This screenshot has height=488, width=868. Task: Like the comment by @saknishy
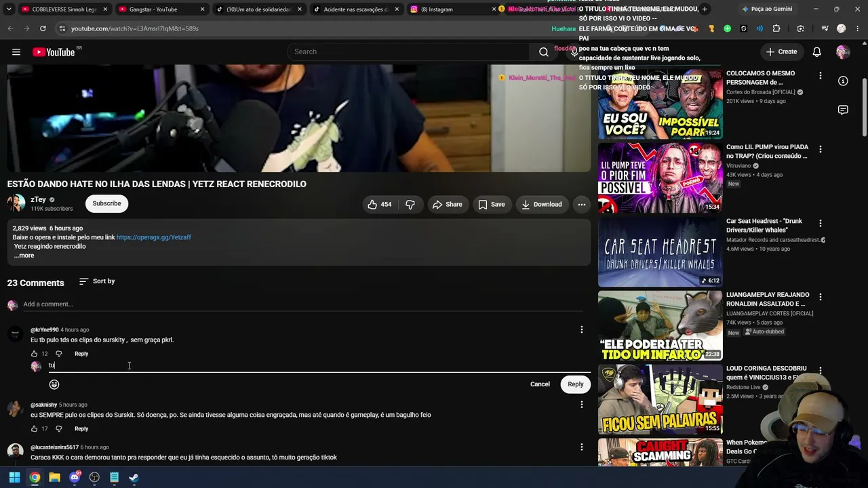(x=35, y=429)
